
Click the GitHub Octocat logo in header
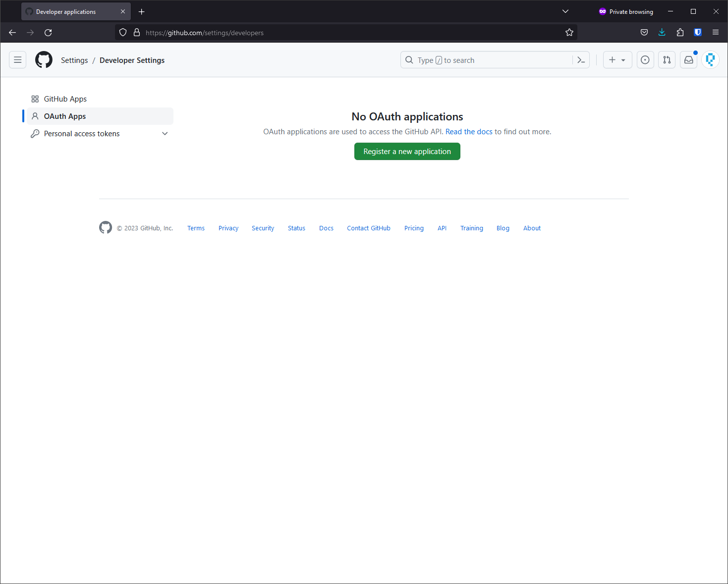44,60
